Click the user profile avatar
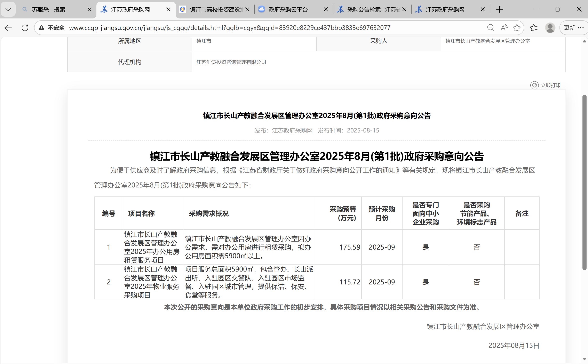588x364 pixels. pyautogui.click(x=550, y=28)
